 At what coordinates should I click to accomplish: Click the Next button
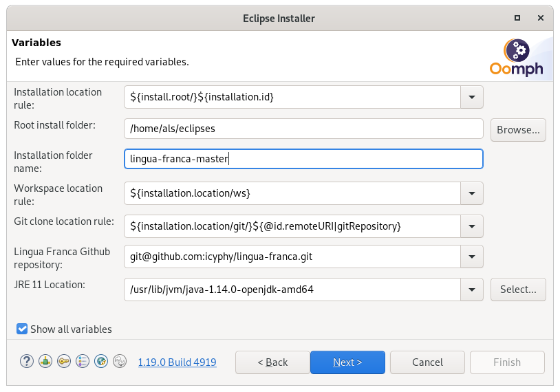point(347,362)
